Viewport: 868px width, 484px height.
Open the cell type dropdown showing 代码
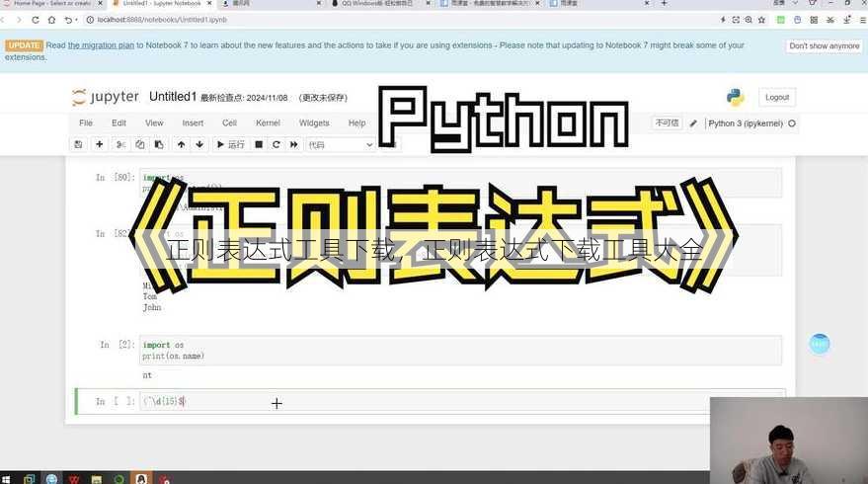point(341,145)
